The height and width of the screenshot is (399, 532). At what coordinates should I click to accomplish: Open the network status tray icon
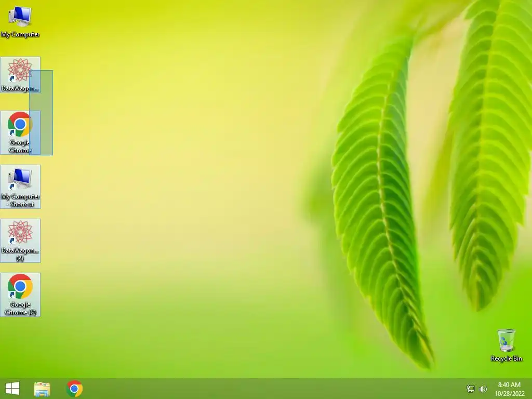pyautogui.click(x=471, y=389)
